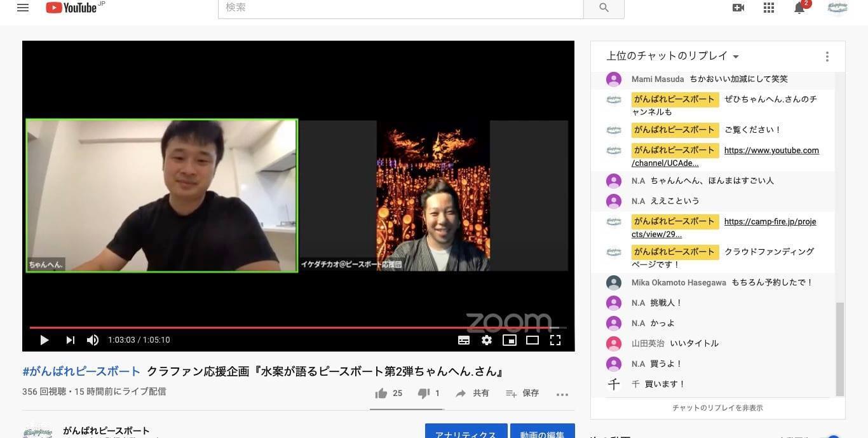Screen dimensions: 868x438
Task: Open the notifications bell
Action: [x=799, y=8]
